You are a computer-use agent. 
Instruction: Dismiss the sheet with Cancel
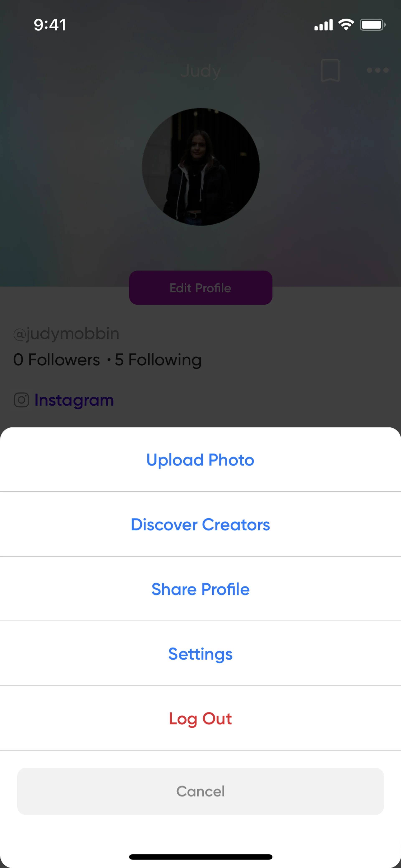(x=200, y=791)
